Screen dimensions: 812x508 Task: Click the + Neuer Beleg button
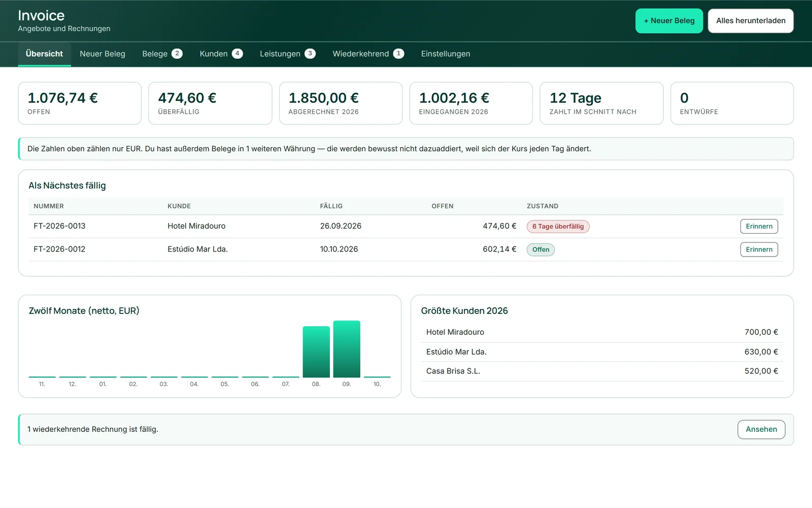tap(669, 21)
